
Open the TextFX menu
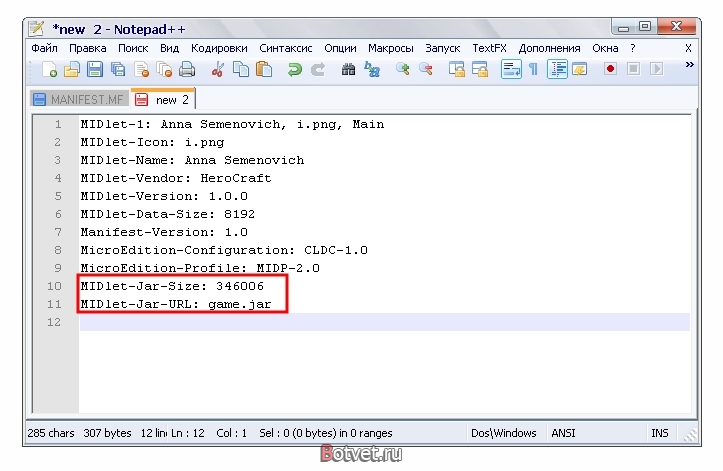coord(489,48)
